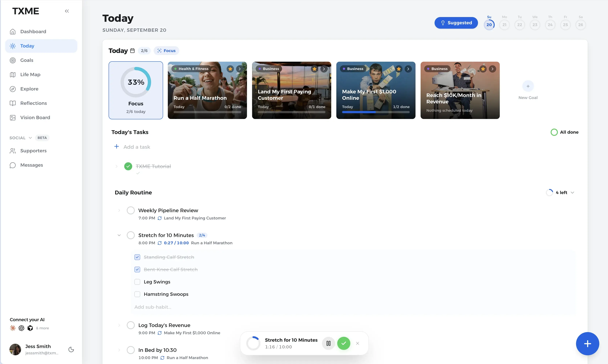The image size is (608, 364).
Task: Toggle the All done circle
Action: pyautogui.click(x=554, y=132)
